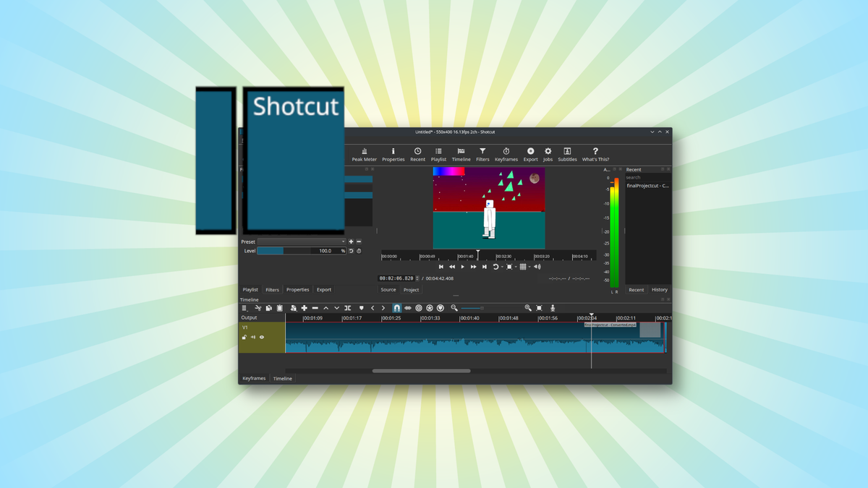Screen dimensions: 868x488
Task: Delete the filter preset with the minus icon
Action: point(359,241)
